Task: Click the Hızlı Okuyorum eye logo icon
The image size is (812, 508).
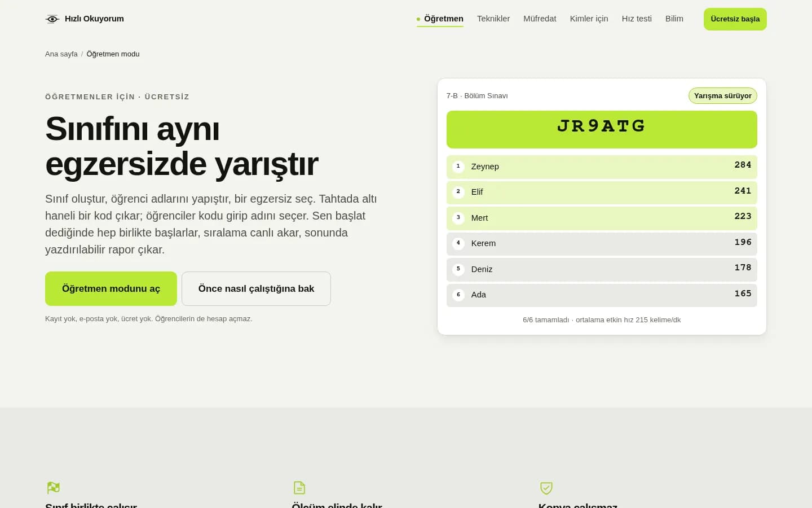Action: pos(52,19)
